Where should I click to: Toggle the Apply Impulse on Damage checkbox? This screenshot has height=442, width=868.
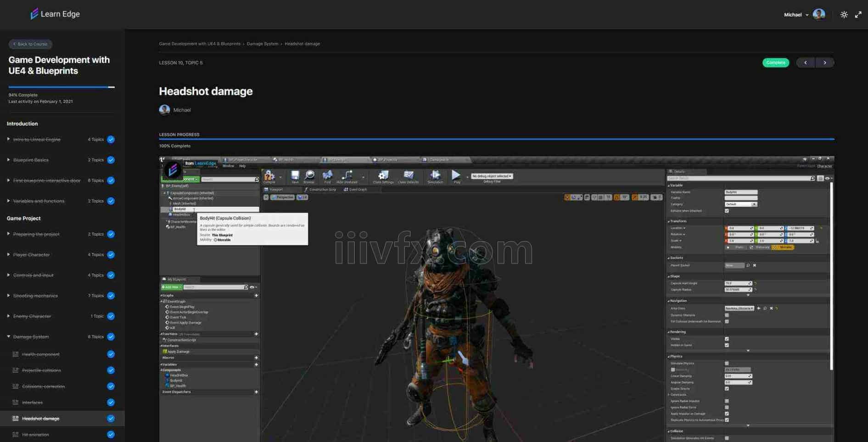[x=727, y=414]
